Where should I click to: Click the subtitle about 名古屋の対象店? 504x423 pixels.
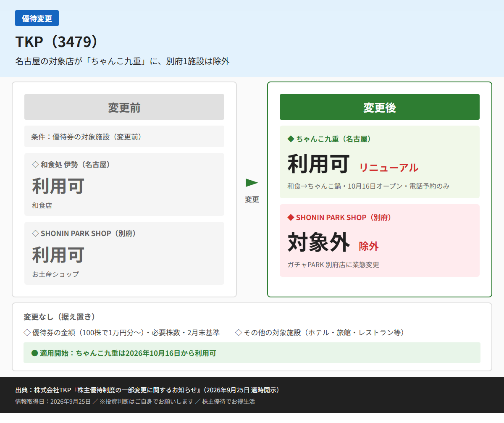[122, 61]
